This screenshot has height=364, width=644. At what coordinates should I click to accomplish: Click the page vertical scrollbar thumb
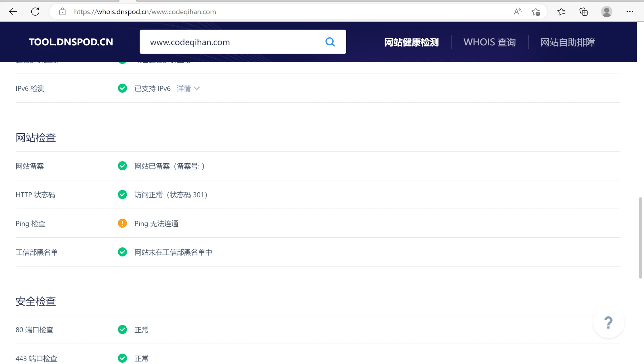[640, 238]
